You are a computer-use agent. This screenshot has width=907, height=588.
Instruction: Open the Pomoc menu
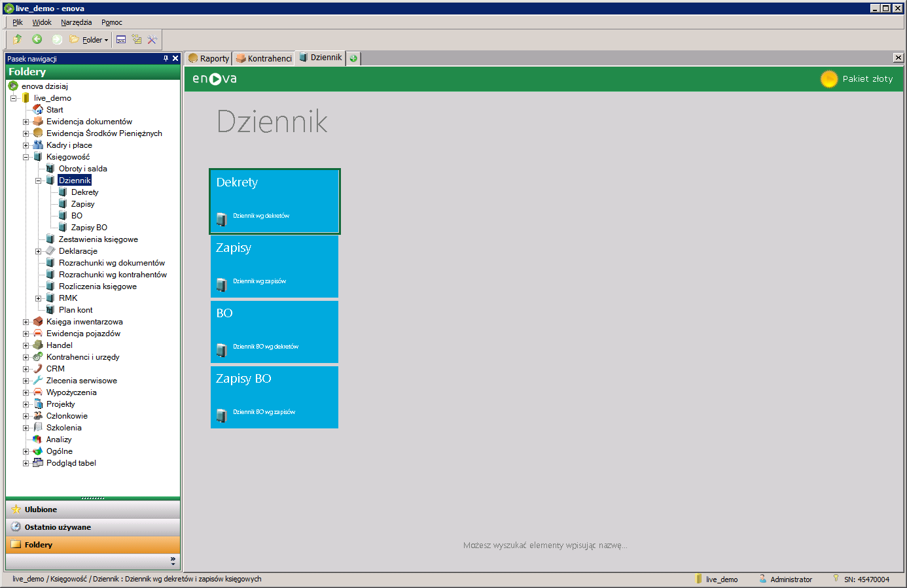[112, 22]
